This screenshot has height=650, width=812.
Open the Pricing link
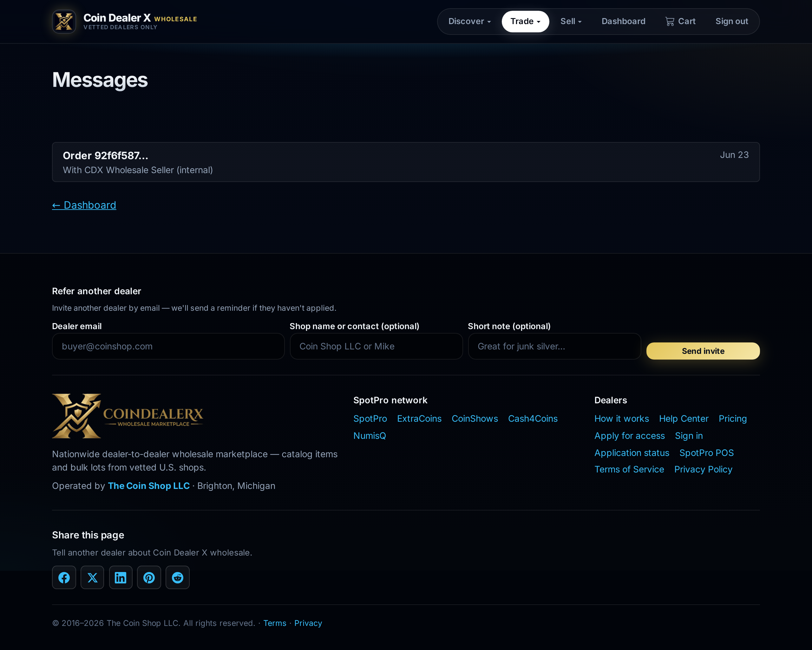tap(732, 419)
